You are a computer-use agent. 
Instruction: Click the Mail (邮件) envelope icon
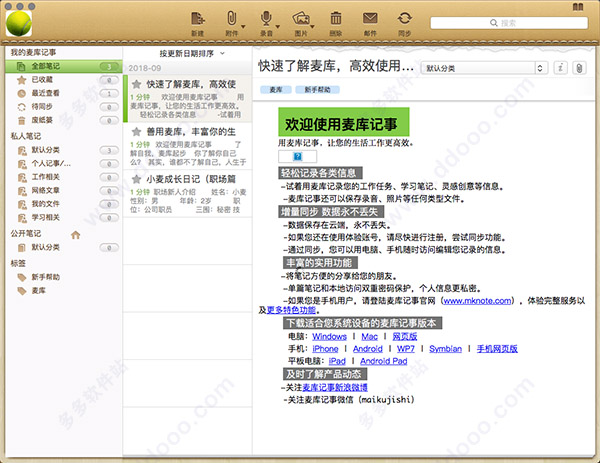370,18
